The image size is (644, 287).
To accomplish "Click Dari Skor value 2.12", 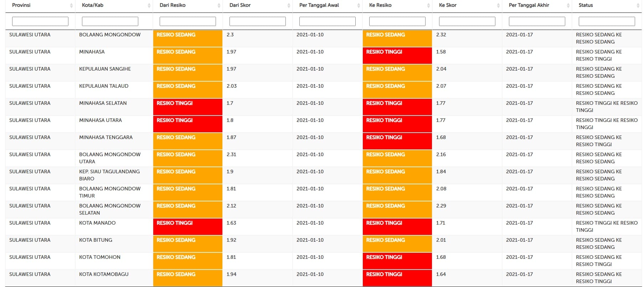I will coord(231,206).
